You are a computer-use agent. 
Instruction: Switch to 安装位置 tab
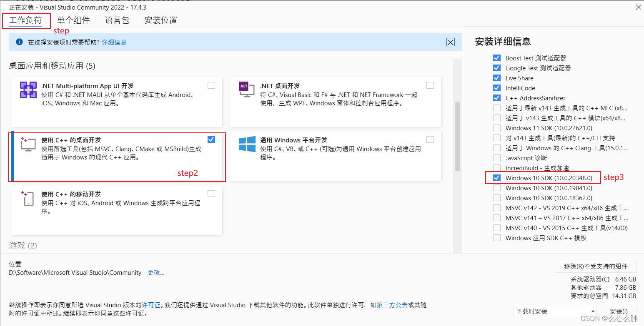pos(161,20)
